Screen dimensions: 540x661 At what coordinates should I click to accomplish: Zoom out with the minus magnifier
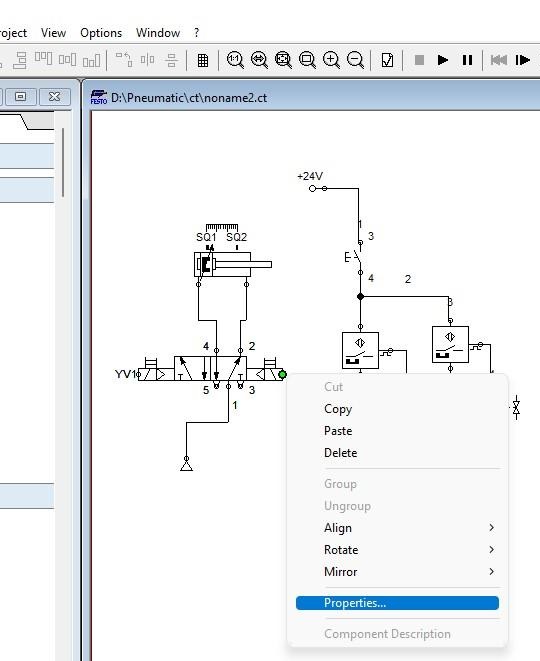355,60
